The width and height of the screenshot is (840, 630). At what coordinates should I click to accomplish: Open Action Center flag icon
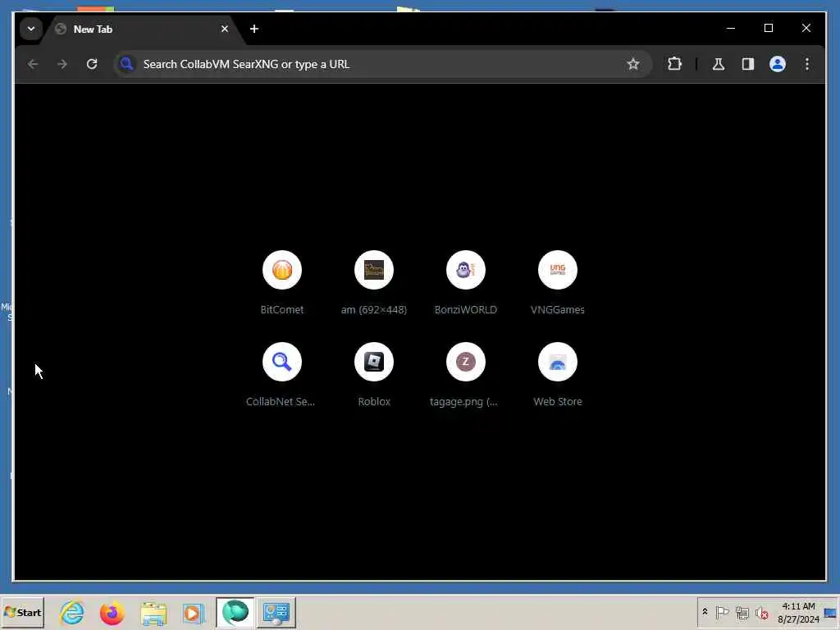tap(722, 612)
